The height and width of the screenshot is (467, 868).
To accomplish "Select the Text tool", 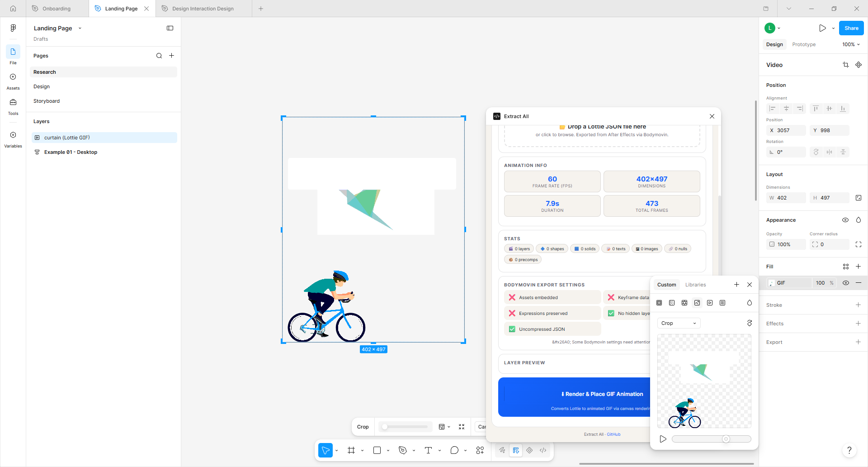I will (429, 450).
